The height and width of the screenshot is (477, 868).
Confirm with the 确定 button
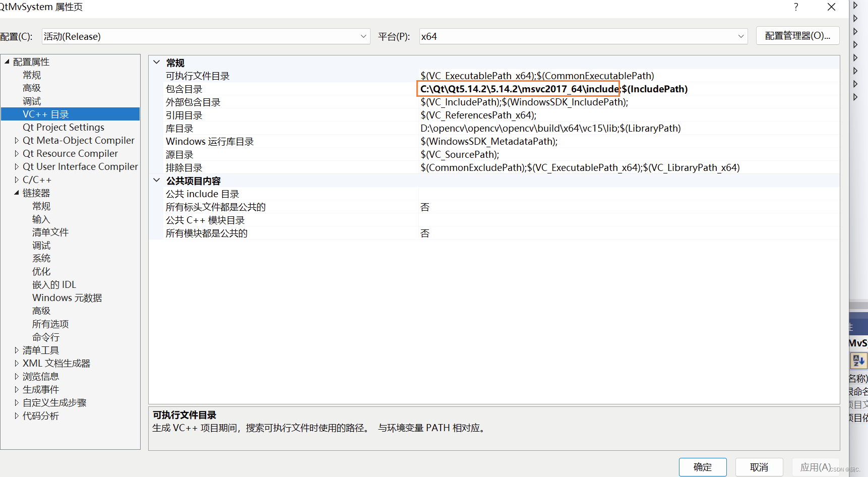point(703,467)
